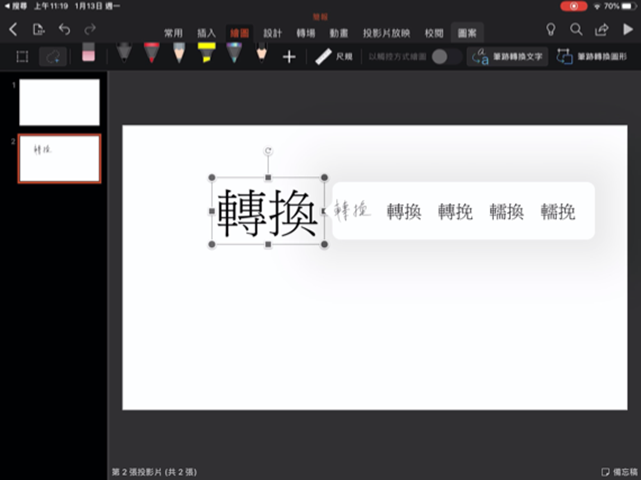Pick the yellow highlighter pen

[x=206, y=54]
